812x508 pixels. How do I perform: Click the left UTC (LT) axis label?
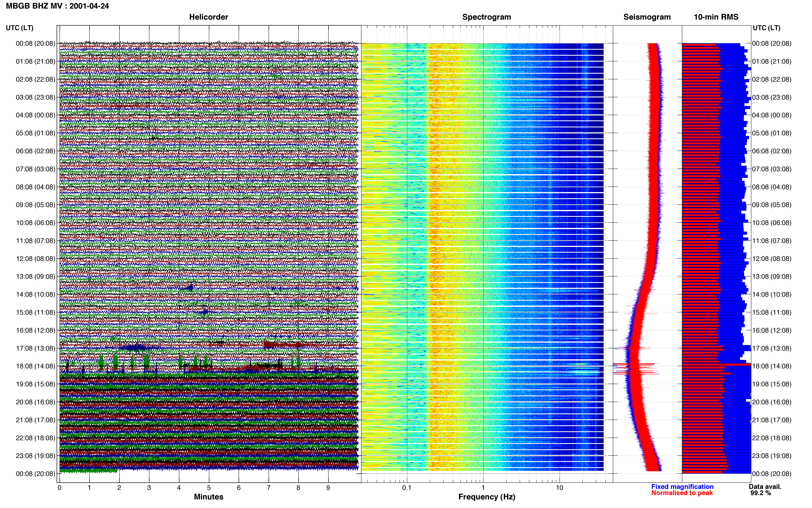19,28
